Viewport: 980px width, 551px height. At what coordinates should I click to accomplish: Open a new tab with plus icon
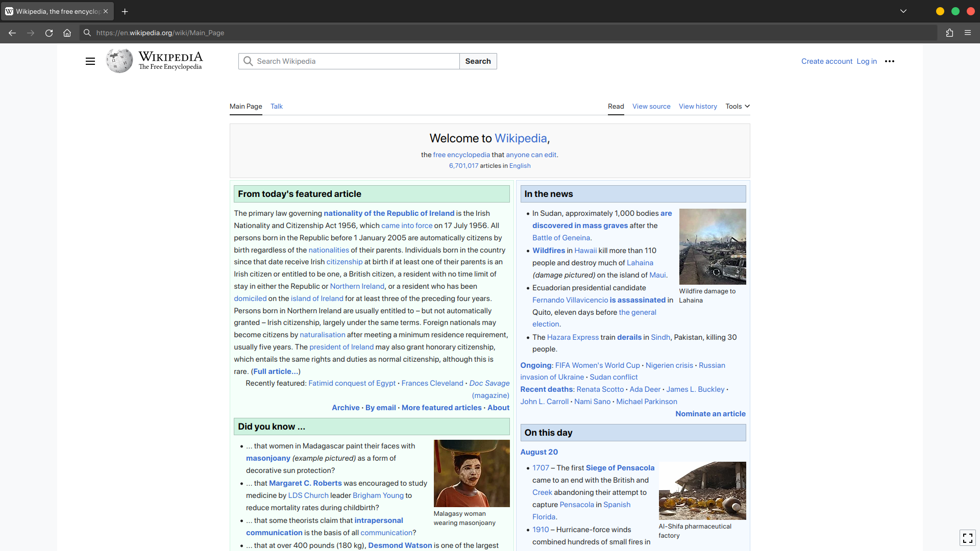tap(125, 11)
